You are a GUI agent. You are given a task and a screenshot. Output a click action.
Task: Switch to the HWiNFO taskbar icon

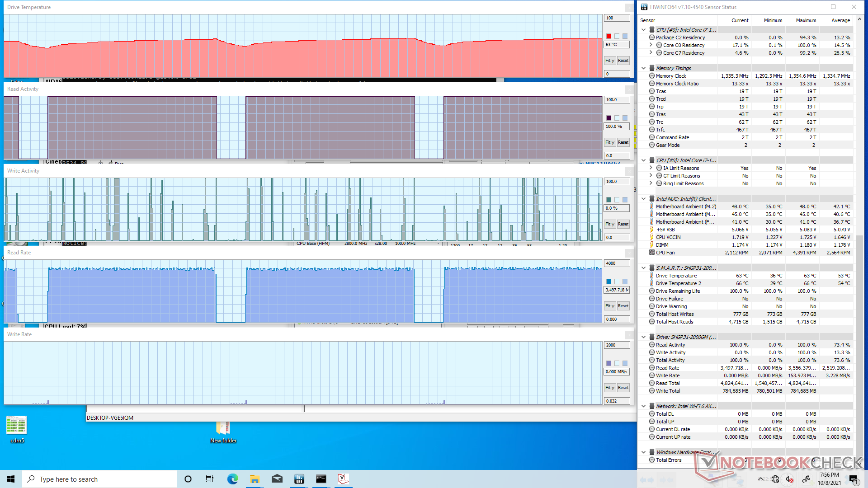coord(299,479)
